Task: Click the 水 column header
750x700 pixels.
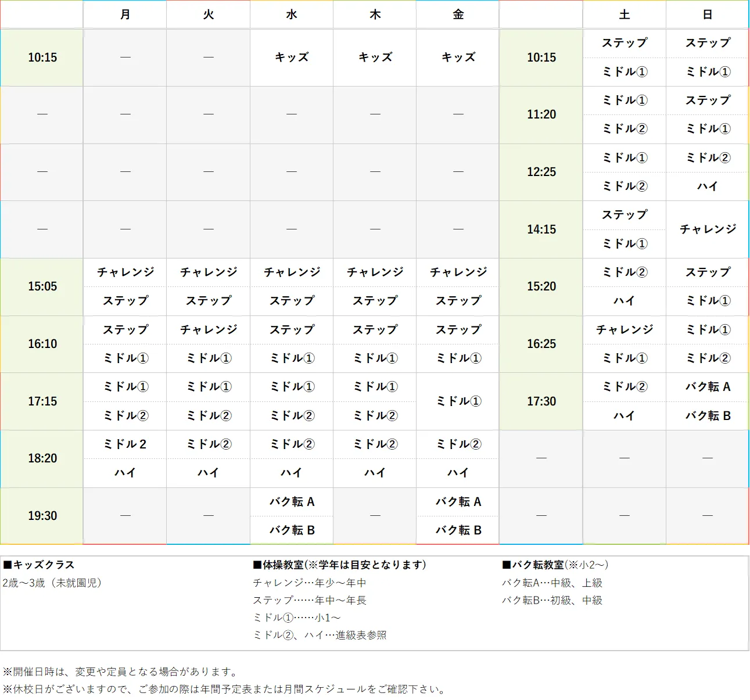Action: click(291, 14)
